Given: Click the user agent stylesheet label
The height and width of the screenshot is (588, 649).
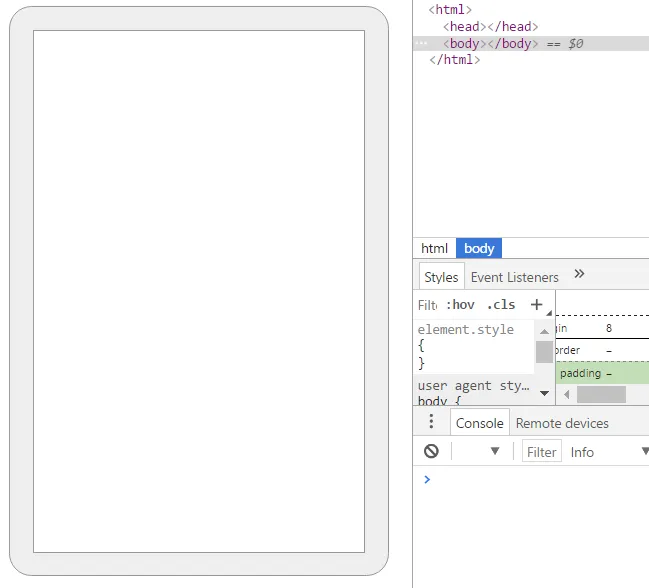Looking at the screenshot, I should pyautogui.click(x=473, y=386).
